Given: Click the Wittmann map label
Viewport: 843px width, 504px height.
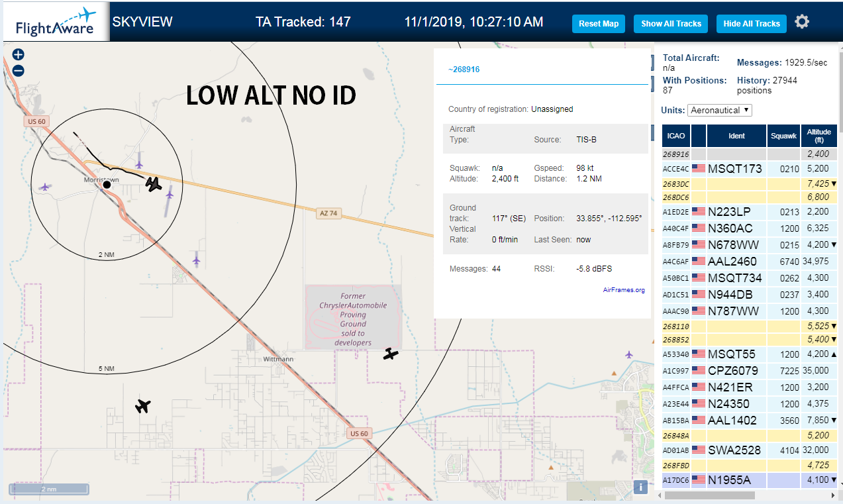Looking at the screenshot, I should click(x=278, y=359).
